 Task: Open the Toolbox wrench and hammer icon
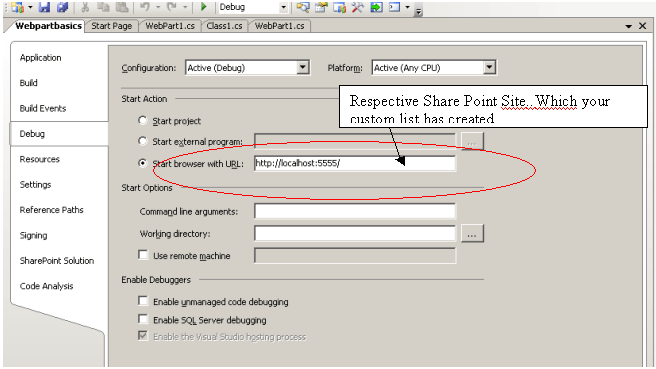pyautogui.click(x=357, y=7)
